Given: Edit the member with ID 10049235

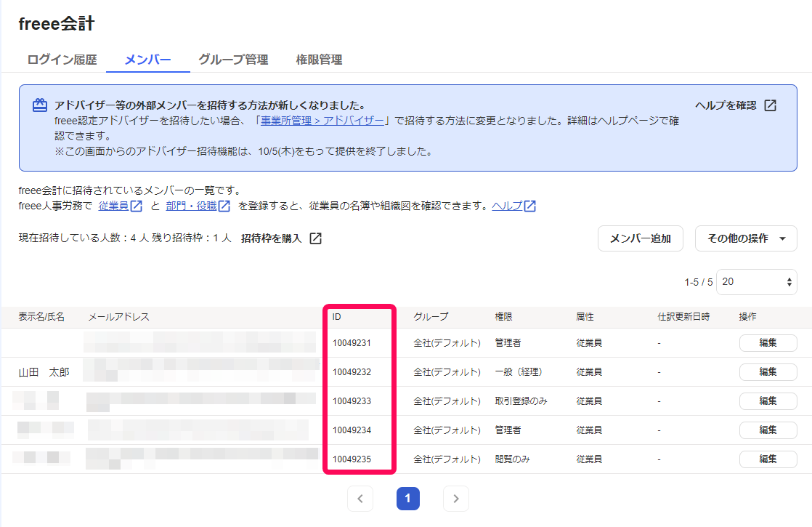Looking at the screenshot, I should pos(768,459).
